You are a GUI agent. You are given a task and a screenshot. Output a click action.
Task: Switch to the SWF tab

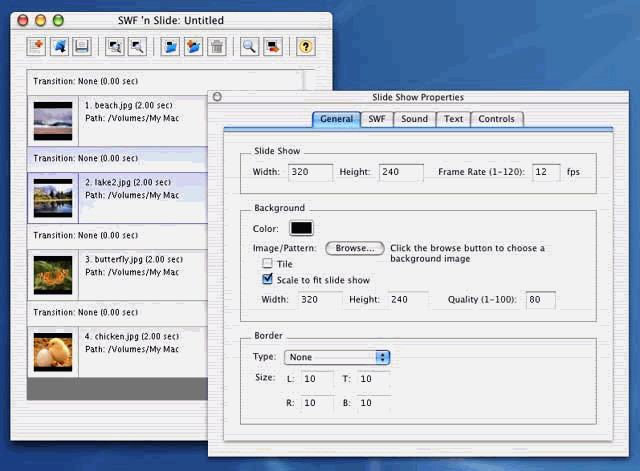click(x=377, y=119)
